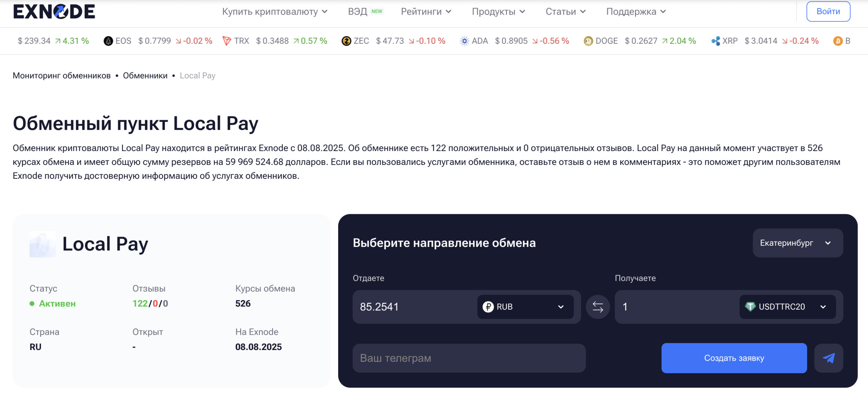Viewport: 868px width, 410px height.
Task: Click the ADA coin icon in ticker
Action: tap(464, 41)
